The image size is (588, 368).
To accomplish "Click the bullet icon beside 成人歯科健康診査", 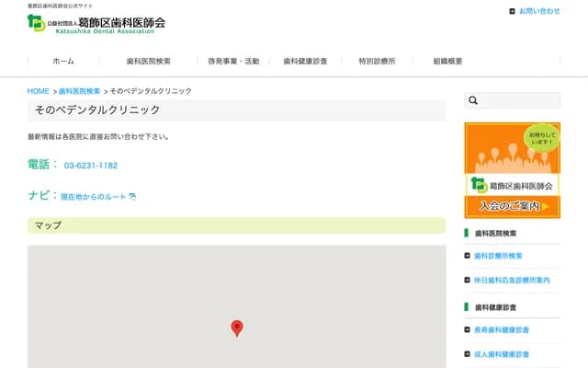I will pyautogui.click(x=467, y=354).
